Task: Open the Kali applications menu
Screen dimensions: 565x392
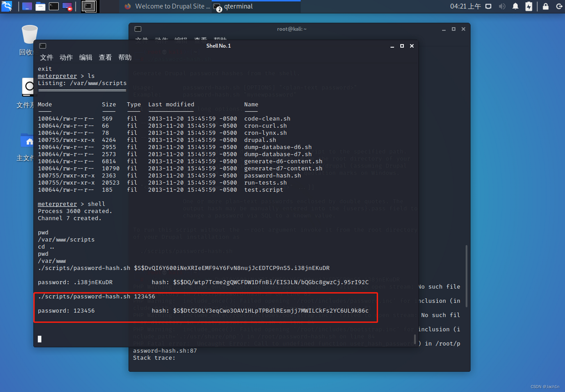Action: pos(7,6)
